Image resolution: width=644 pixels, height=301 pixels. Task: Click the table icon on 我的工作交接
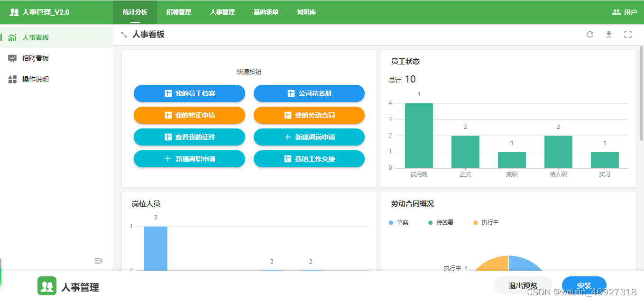point(288,159)
